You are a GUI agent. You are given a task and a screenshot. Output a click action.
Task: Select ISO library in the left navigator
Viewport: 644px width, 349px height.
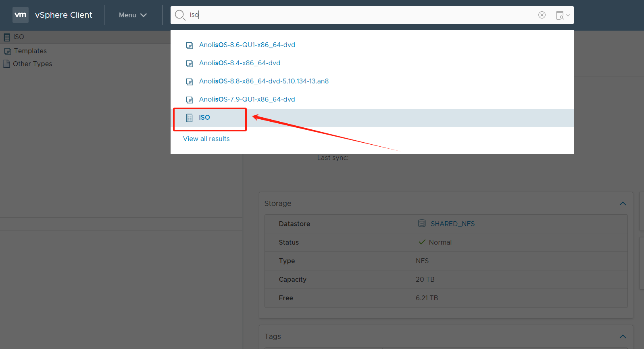[x=19, y=37]
